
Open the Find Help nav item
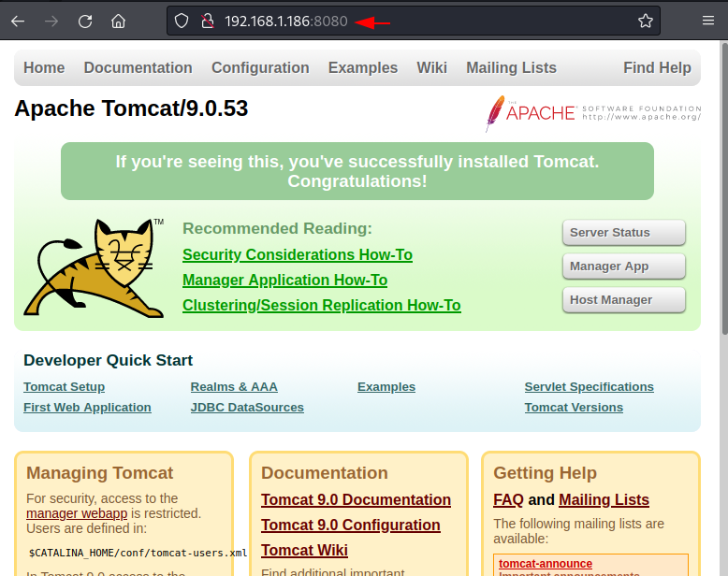point(657,67)
